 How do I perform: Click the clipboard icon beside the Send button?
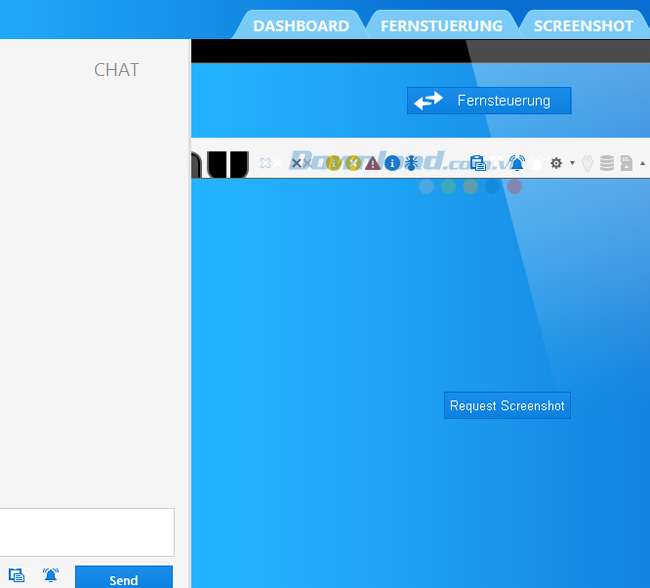17,575
